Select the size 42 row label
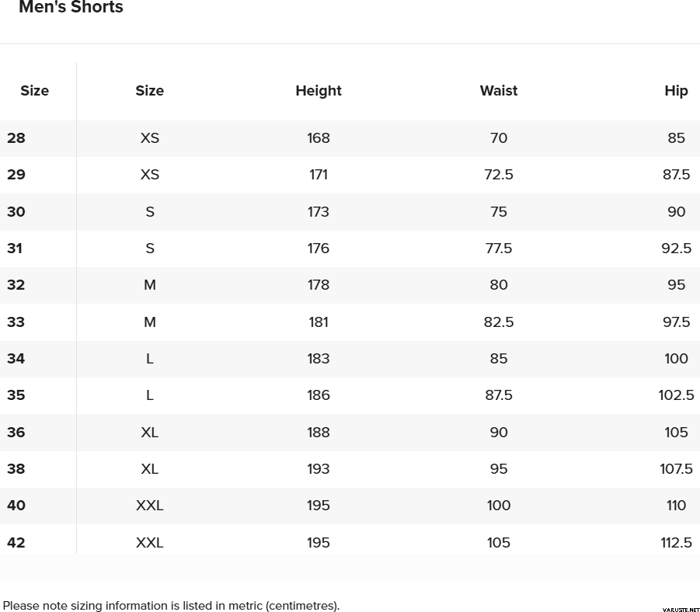700x612 pixels. coord(16,543)
